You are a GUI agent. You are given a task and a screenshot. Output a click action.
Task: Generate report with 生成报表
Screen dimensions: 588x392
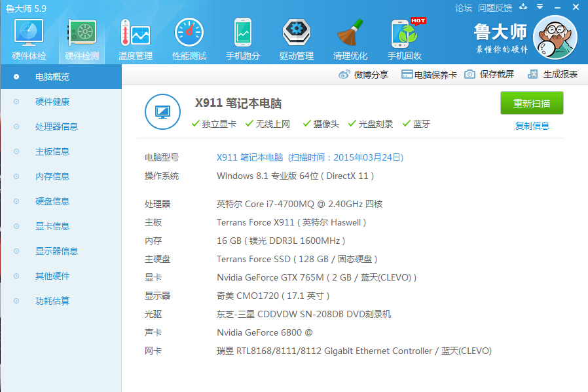pos(553,74)
